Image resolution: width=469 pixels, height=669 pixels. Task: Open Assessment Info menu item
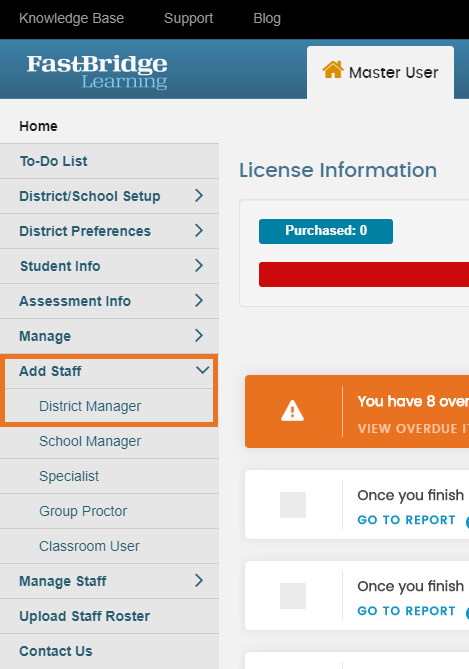pos(109,301)
